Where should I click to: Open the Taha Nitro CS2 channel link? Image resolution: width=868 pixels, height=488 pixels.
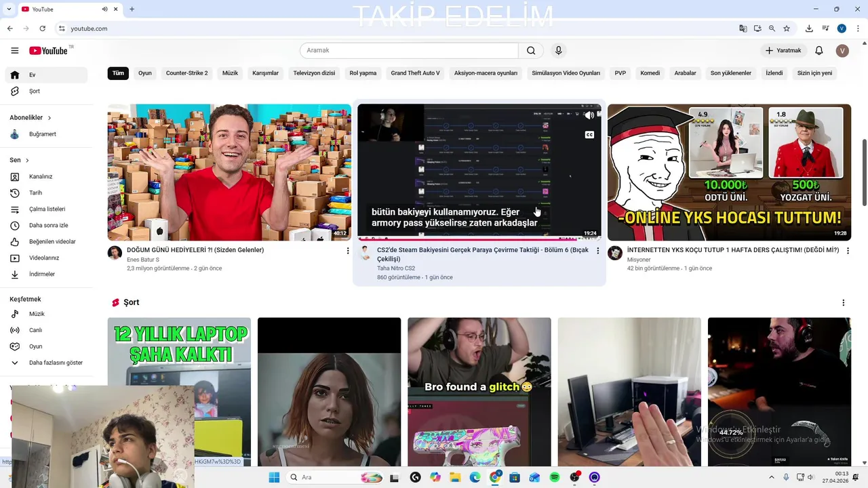396,268
